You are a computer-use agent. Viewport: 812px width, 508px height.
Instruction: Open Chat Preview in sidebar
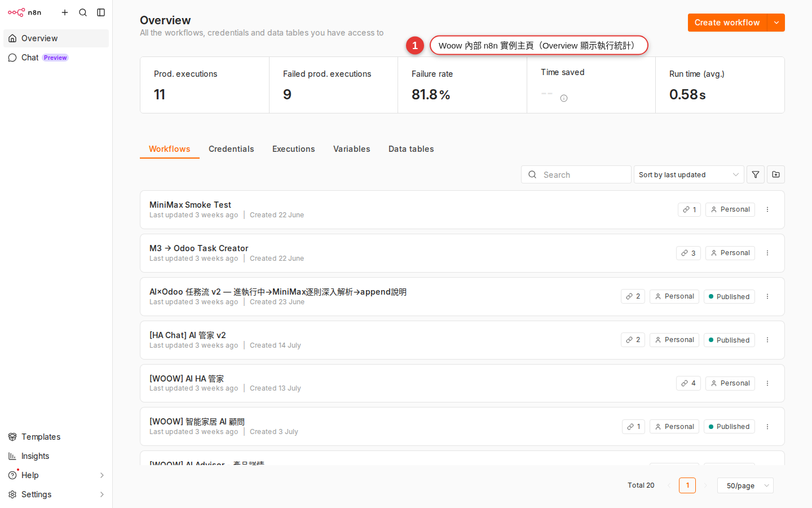coord(56,58)
